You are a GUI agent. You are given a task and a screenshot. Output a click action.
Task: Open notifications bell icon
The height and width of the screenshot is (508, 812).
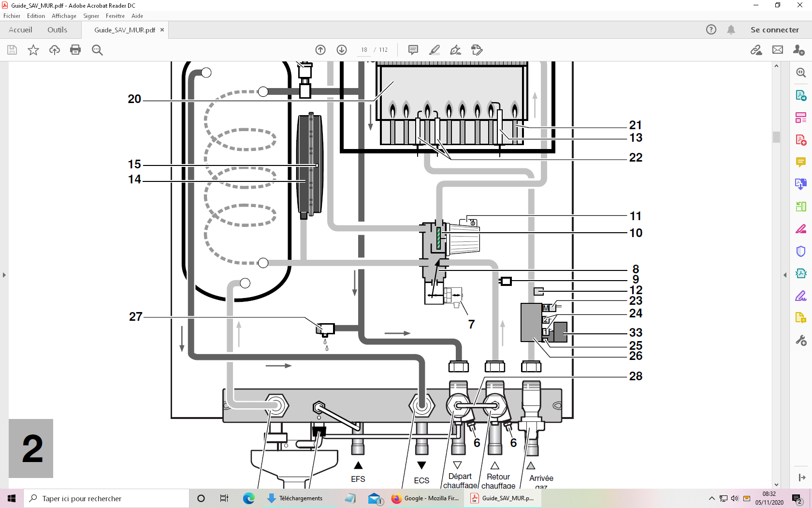click(x=731, y=30)
